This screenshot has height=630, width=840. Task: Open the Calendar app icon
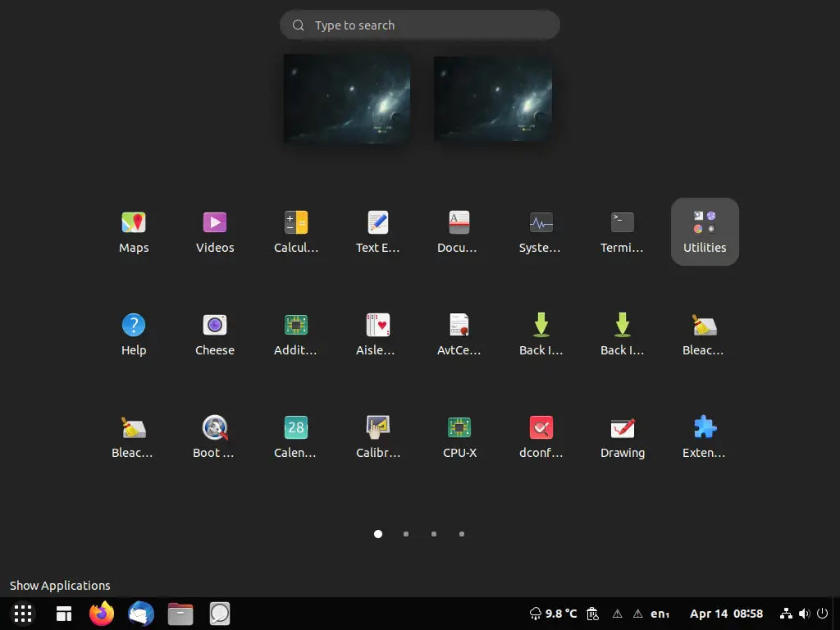296,437
